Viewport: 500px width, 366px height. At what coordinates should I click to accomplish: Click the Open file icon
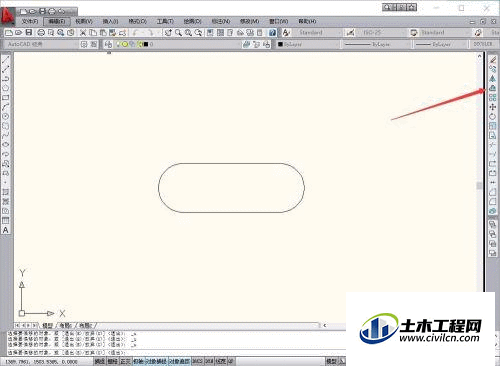[x=19, y=33]
